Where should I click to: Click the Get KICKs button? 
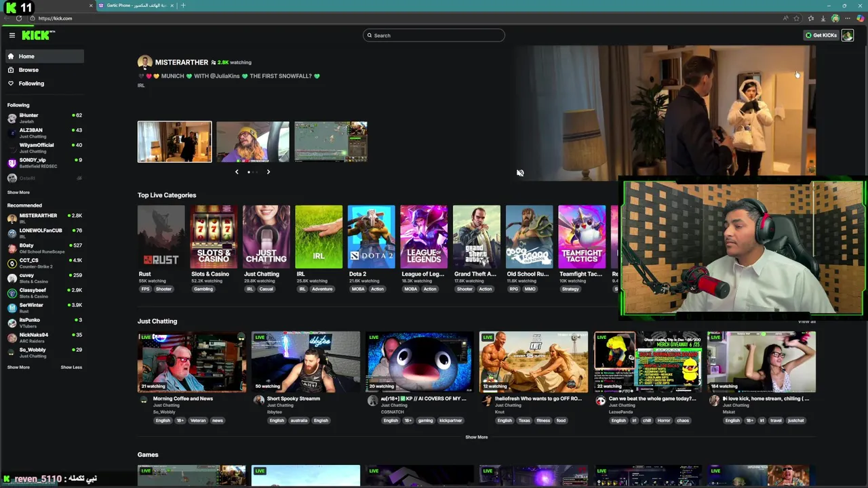pyautogui.click(x=821, y=35)
